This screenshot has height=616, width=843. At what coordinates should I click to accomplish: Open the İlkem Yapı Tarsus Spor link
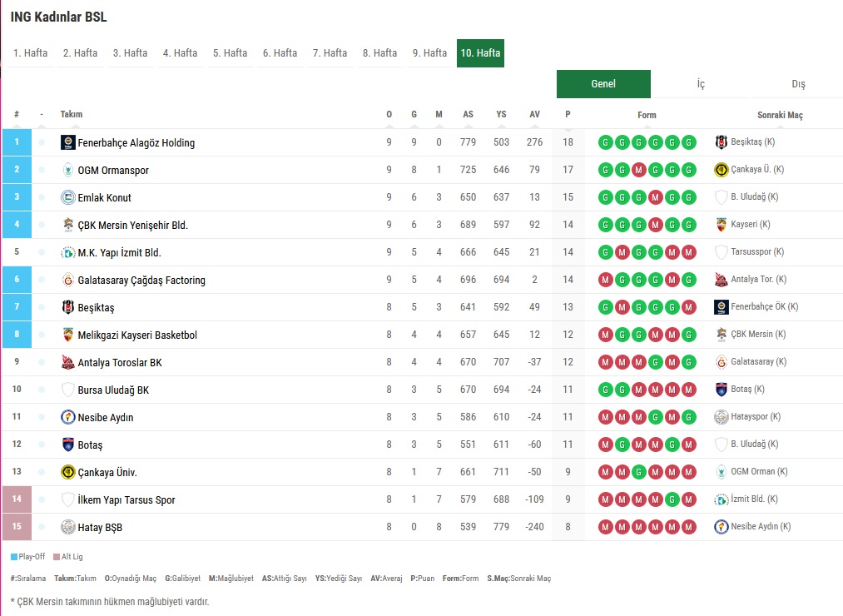click(126, 499)
